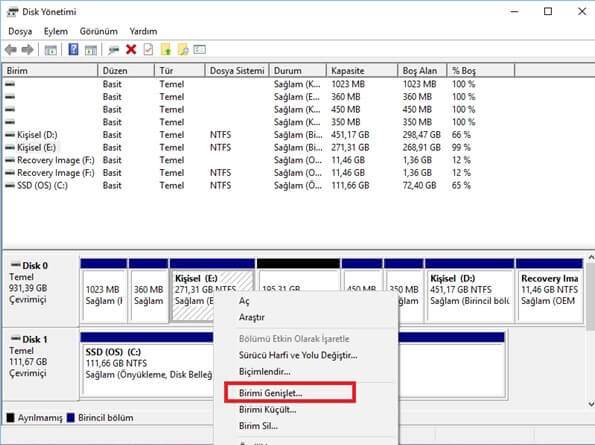Click the rescan/connect drive toolbar icon
Screen dimensions: 595x445
click(113, 50)
